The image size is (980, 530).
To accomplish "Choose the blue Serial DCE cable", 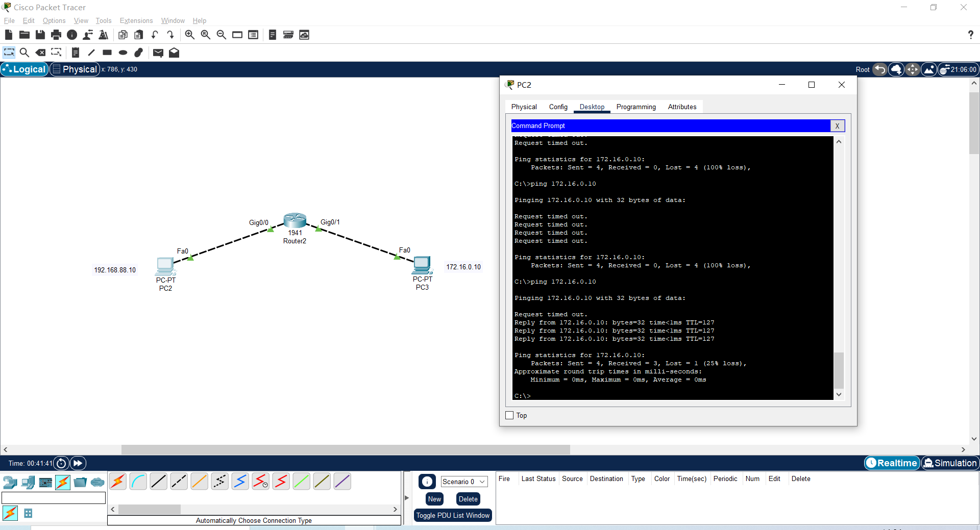I will (240, 482).
